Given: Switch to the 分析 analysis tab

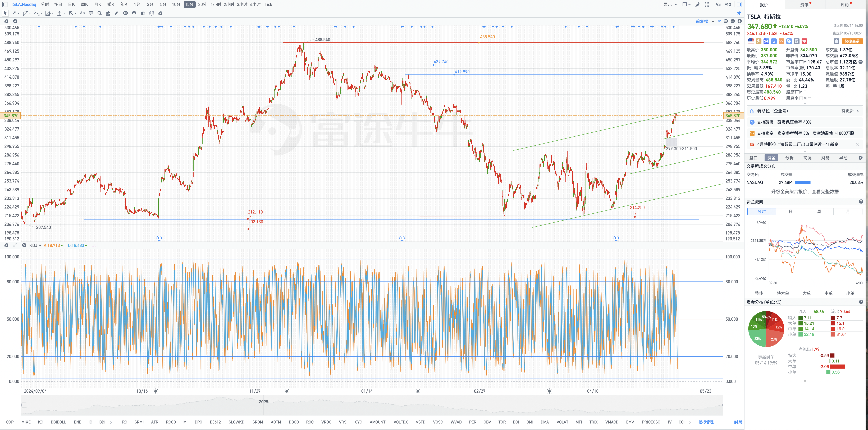Looking at the screenshot, I should coord(789,158).
